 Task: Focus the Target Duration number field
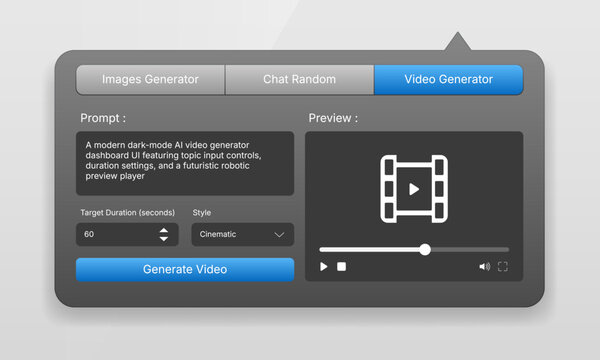[127, 234]
